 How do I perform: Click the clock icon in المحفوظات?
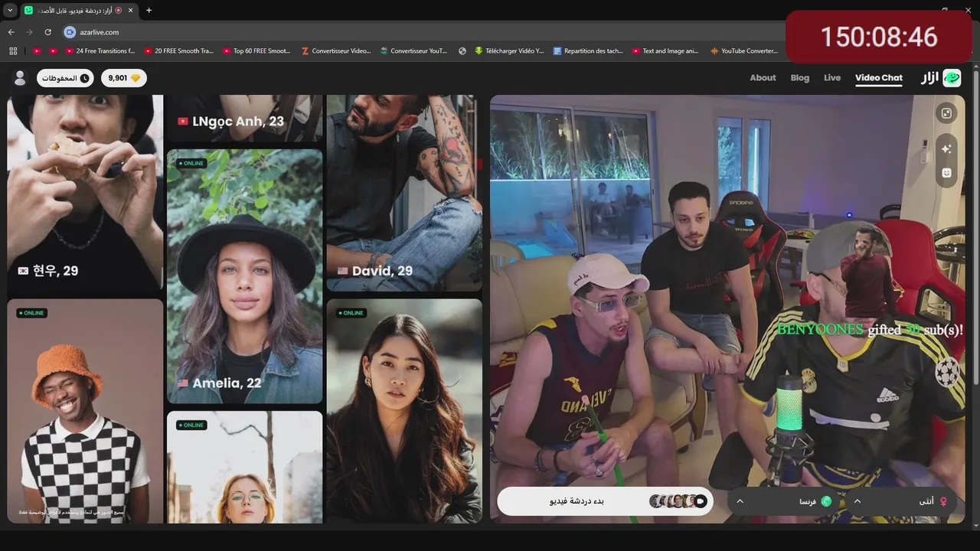pos(84,78)
